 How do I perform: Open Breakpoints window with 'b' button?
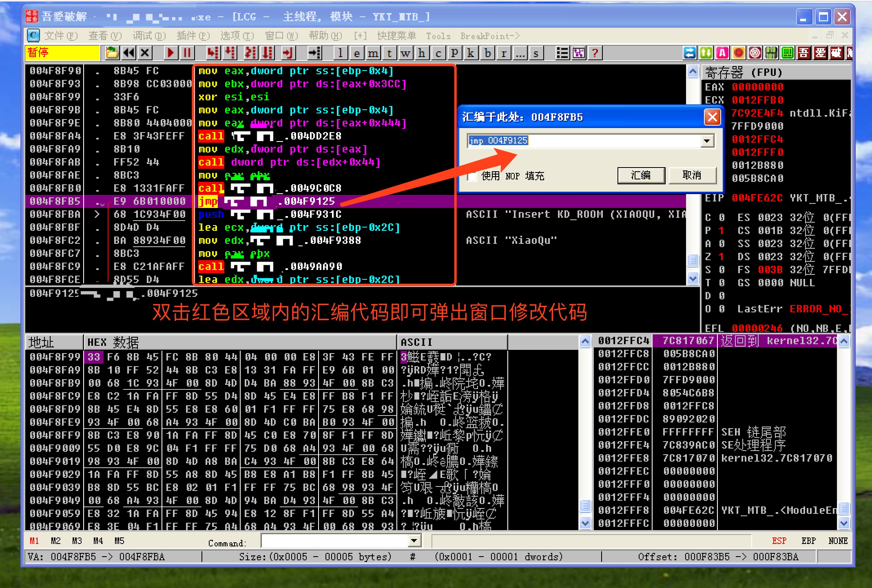(487, 53)
